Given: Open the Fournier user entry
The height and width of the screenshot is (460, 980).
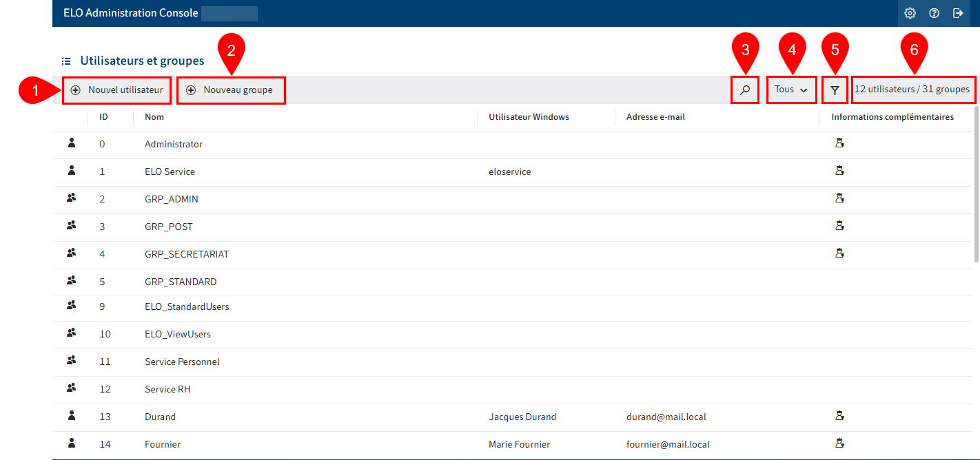Looking at the screenshot, I should point(162,443).
